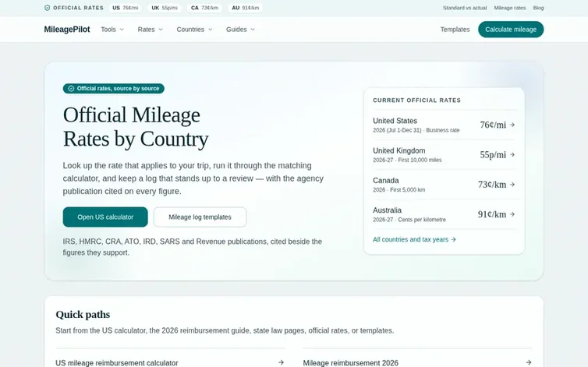Viewport: 588px width, 367px height.
Task: Open the United Kingdom rate row
Action: [x=444, y=155]
